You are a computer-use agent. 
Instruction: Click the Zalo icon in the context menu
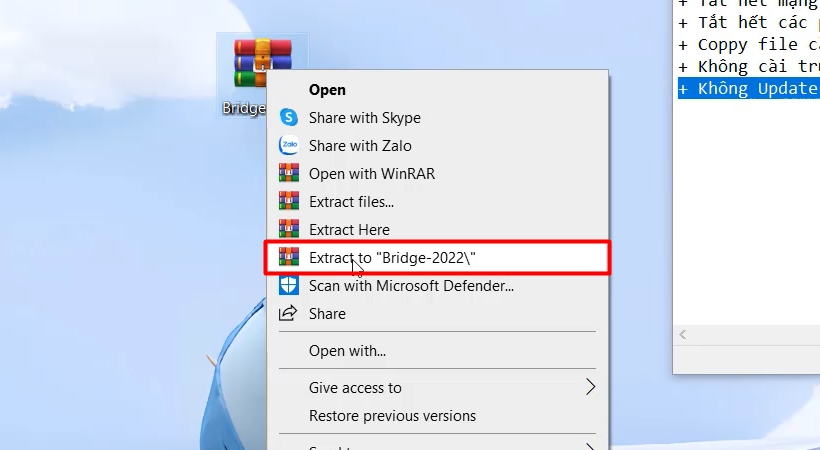click(x=289, y=145)
